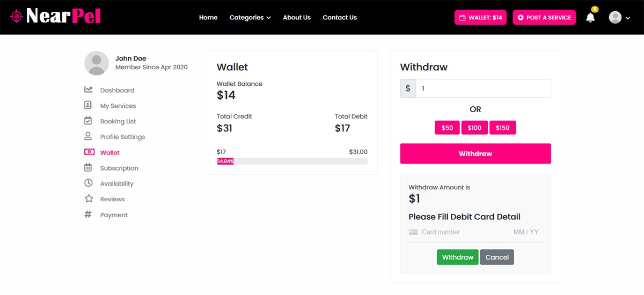Choose the $150 quick amount button
644x295 pixels.
coord(502,128)
